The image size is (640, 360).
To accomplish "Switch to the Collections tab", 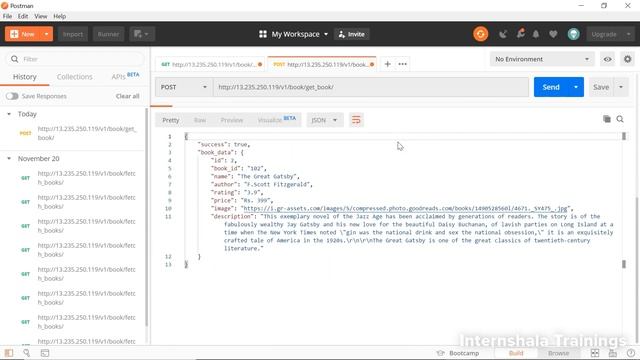I will point(74,77).
